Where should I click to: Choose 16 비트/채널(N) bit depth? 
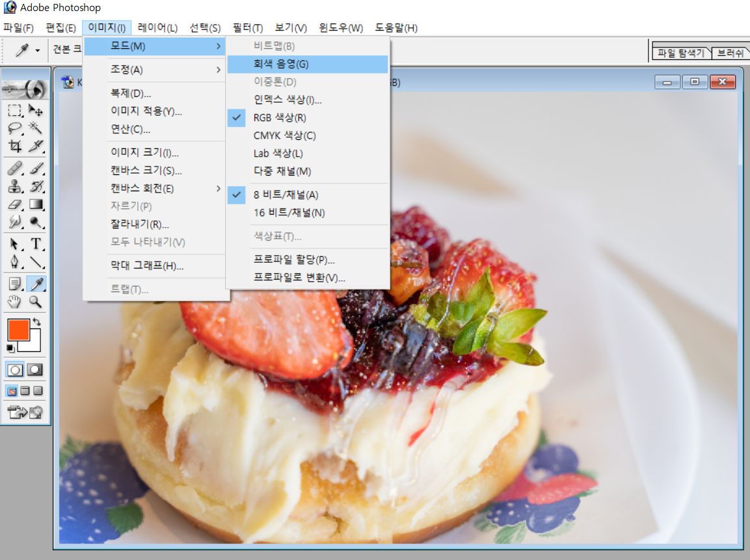coord(308,213)
